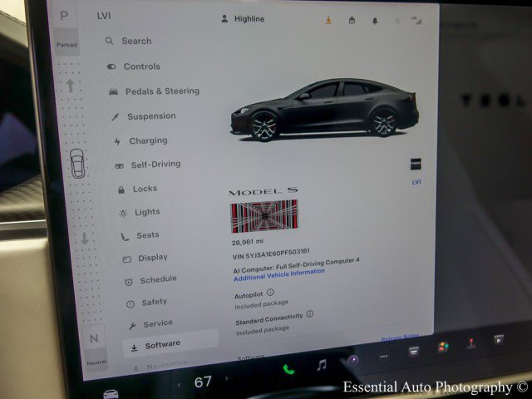Open the Schedule settings
This screenshot has height=399, width=532.
[150, 280]
